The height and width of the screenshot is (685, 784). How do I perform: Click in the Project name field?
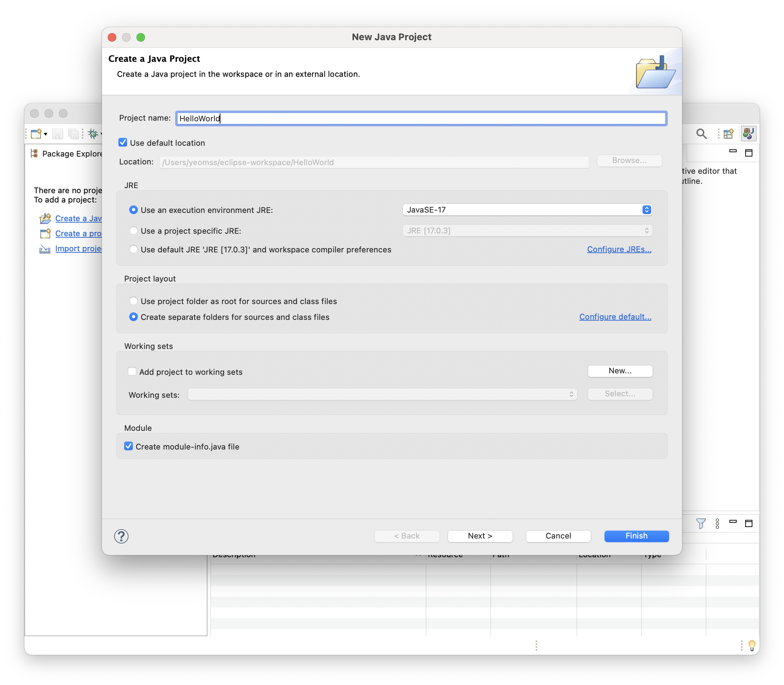(420, 118)
